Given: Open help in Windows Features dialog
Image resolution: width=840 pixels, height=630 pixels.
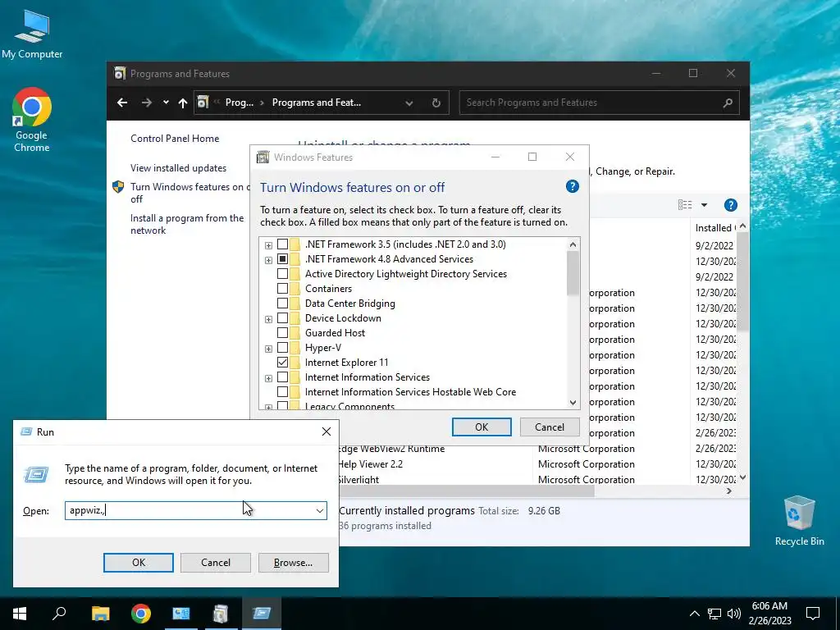Looking at the screenshot, I should [x=572, y=186].
